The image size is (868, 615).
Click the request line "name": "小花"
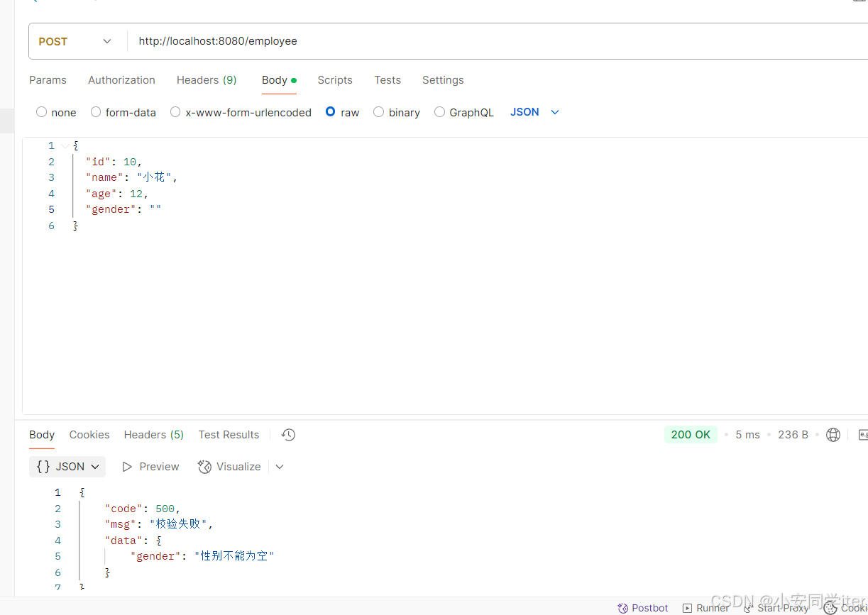point(131,177)
